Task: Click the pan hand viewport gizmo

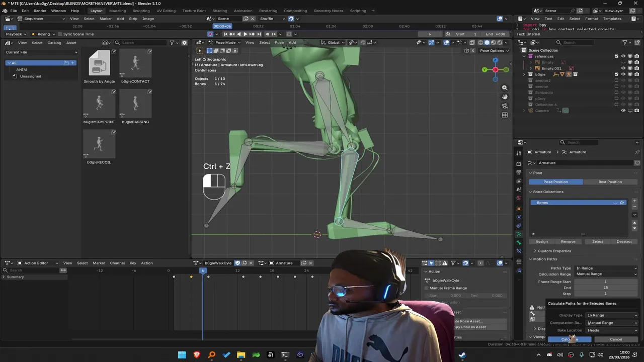Action: point(505,97)
